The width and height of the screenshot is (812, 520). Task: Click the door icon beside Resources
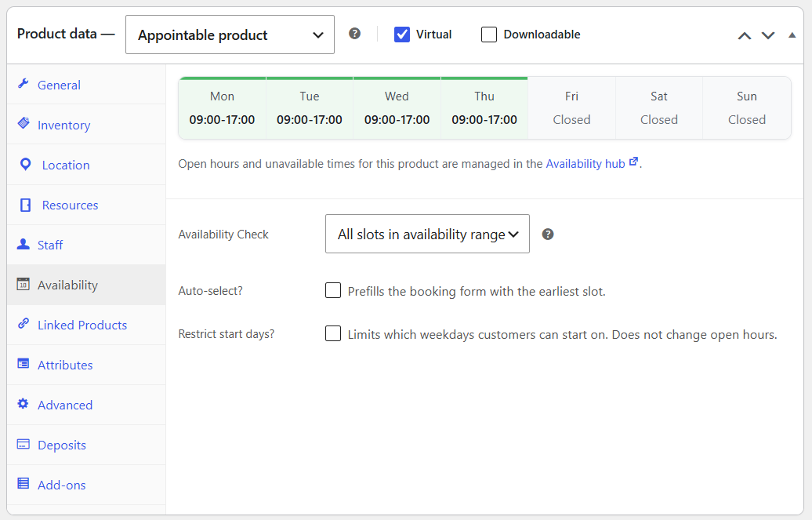pos(25,205)
